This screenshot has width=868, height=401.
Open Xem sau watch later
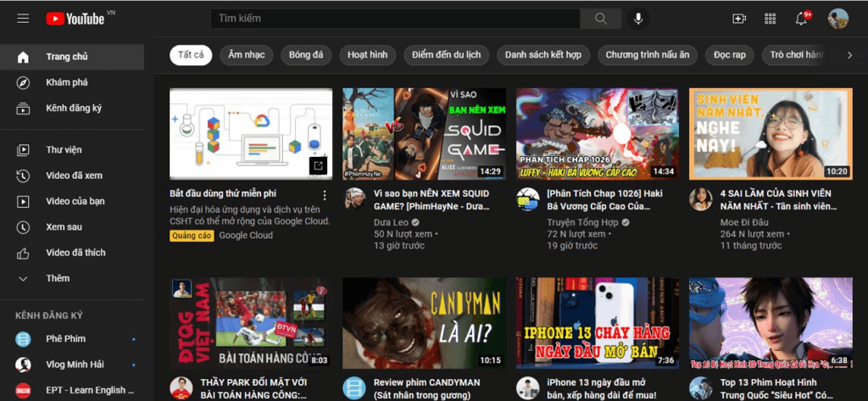[x=72, y=227]
